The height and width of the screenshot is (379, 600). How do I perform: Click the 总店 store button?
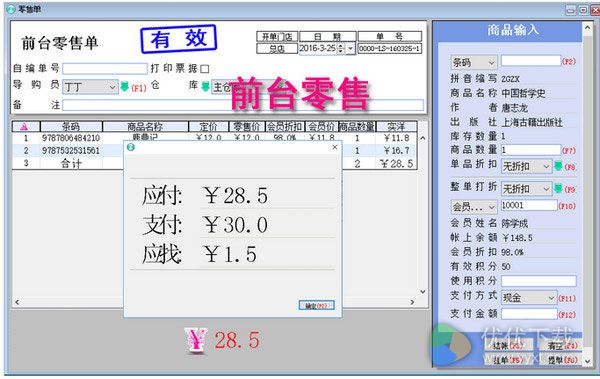coord(277,49)
